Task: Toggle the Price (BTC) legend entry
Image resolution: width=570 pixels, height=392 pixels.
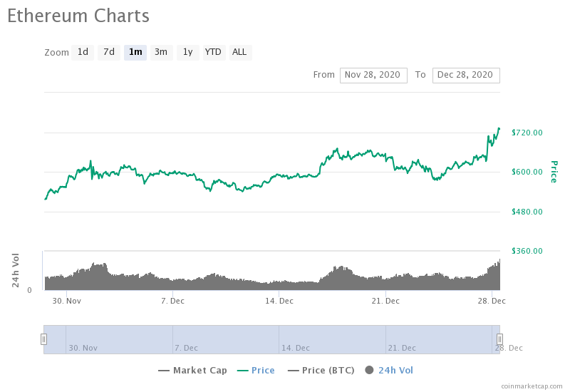Action: click(321, 371)
